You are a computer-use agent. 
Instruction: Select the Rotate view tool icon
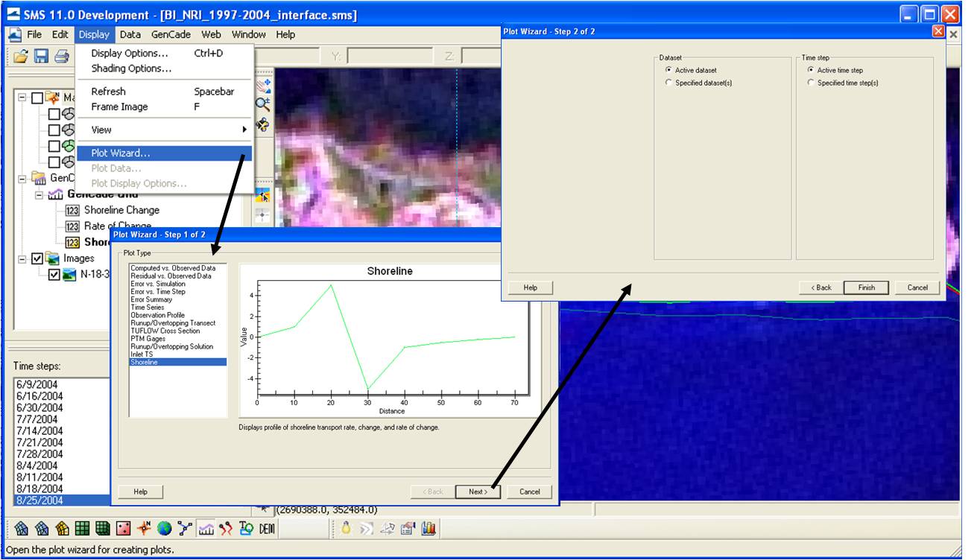tap(263, 124)
